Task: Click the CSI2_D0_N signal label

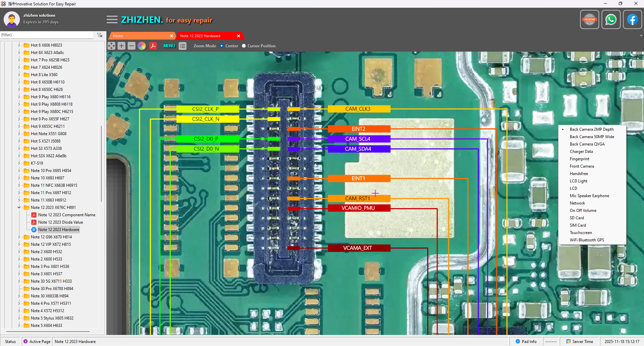Action: (207, 149)
